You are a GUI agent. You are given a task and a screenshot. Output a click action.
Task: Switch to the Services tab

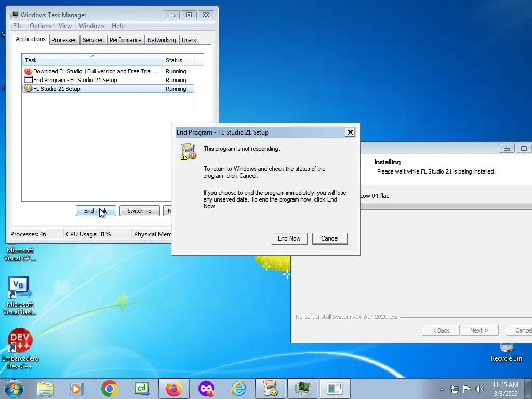(x=93, y=40)
